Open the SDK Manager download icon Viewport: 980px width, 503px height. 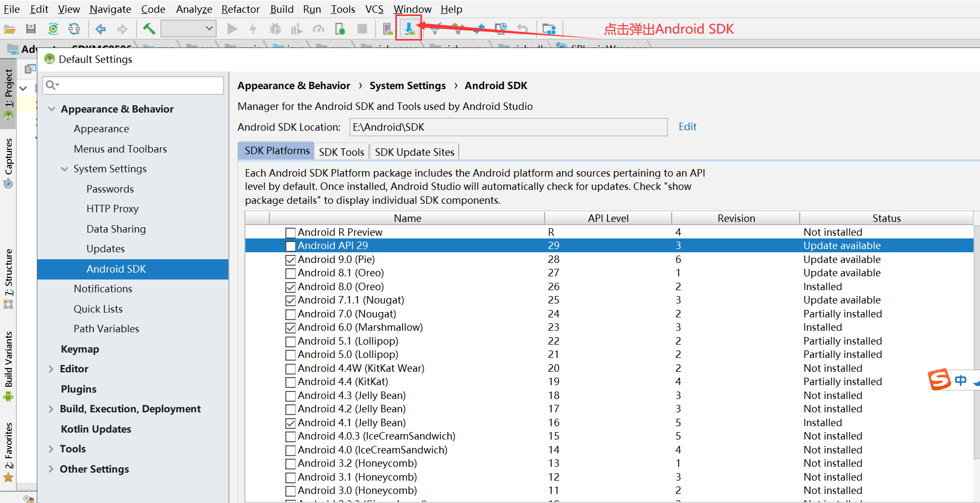409,29
